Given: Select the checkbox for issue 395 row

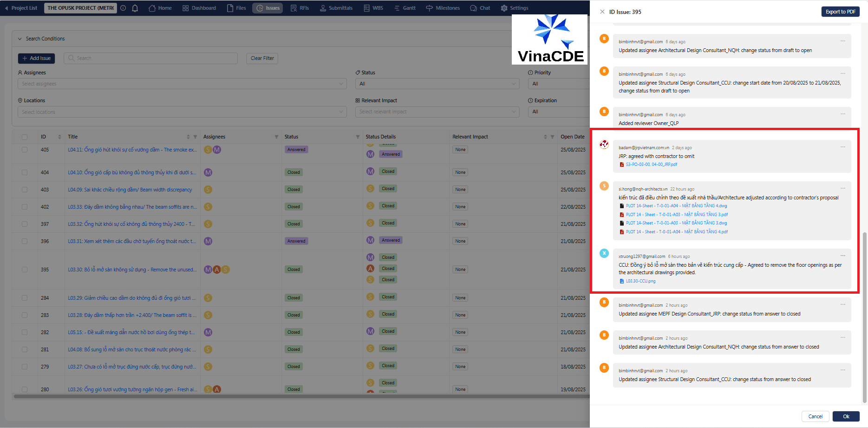Looking at the screenshot, I should [25, 270].
